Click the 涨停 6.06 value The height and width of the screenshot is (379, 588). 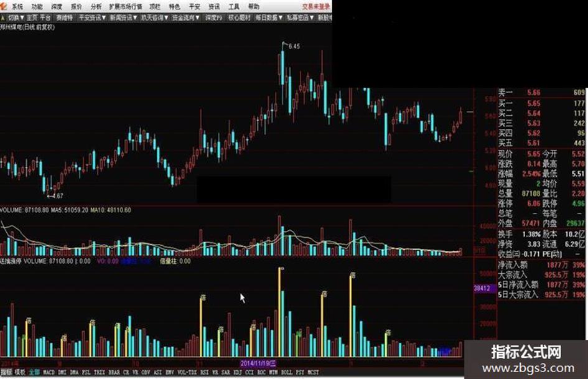(534, 204)
